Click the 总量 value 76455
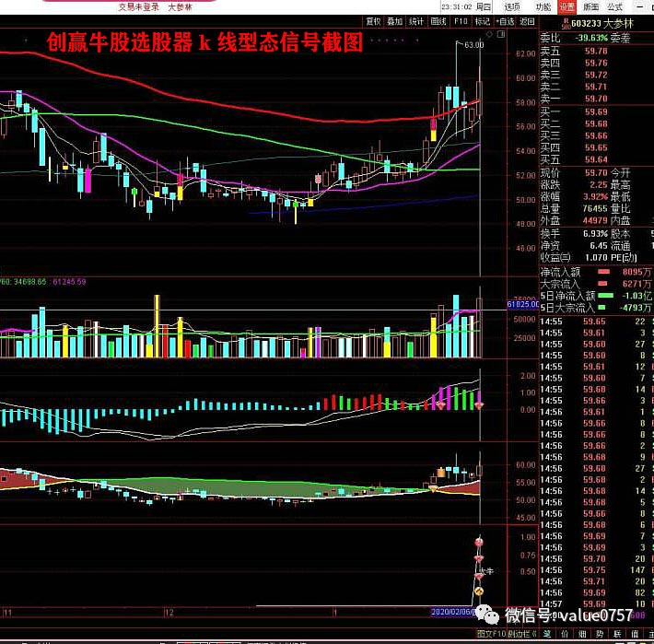 tap(595, 208)
